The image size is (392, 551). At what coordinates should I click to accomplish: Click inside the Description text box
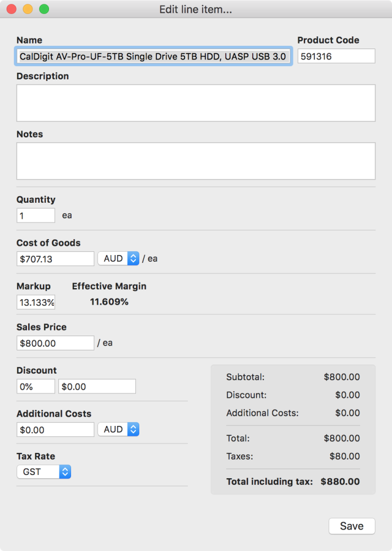(x=195, y=102)
